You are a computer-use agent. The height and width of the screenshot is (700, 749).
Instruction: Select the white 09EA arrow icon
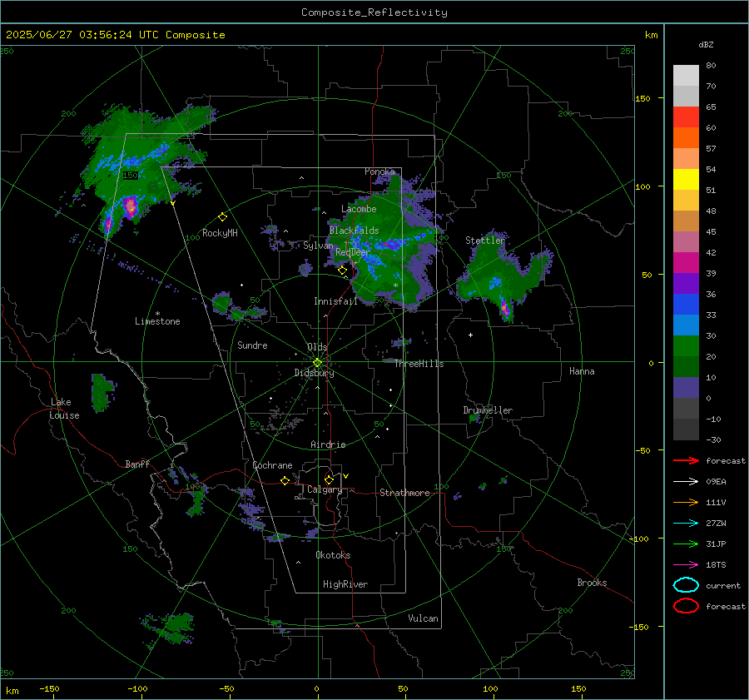click(686, 482)
